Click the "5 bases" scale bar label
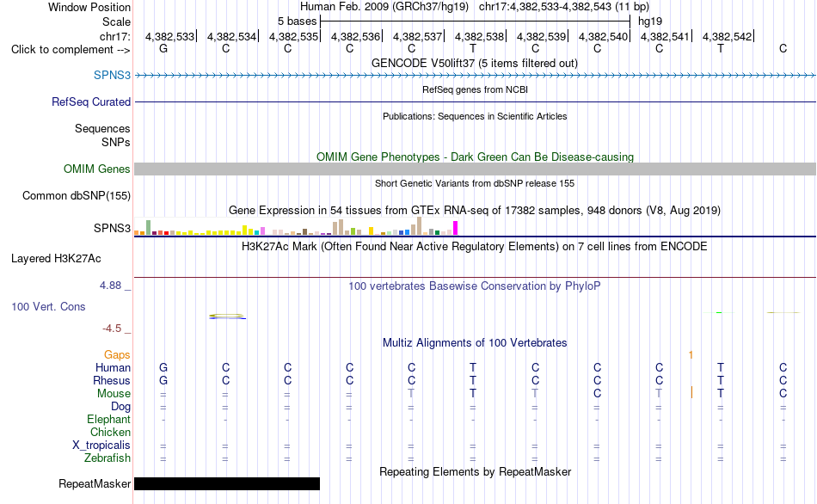Screen dimensions: 817x504 [297, 22]
